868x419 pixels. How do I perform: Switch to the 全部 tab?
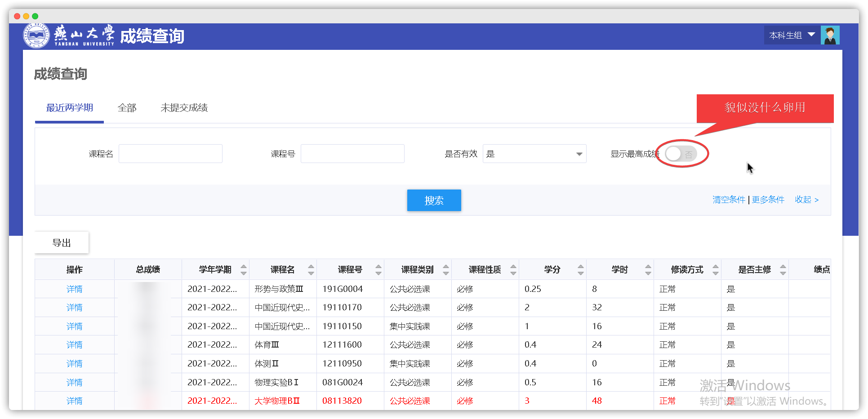127,108
